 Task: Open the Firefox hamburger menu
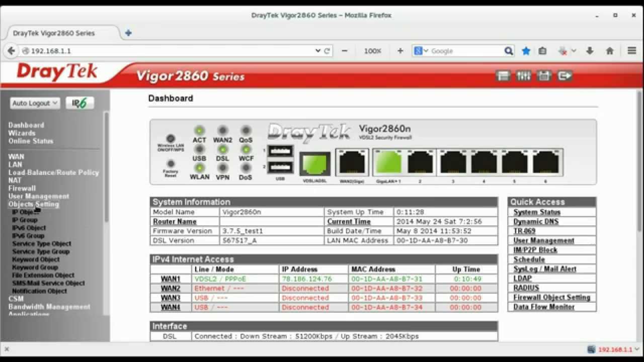coord(632,51)
